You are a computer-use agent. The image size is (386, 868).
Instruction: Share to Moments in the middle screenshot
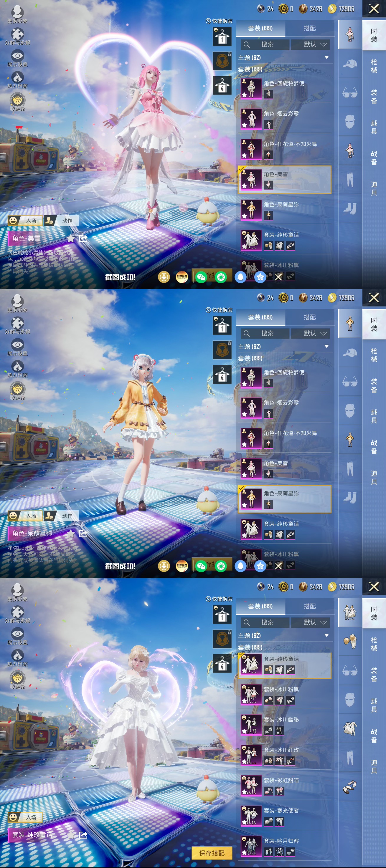tap(221, 566)
